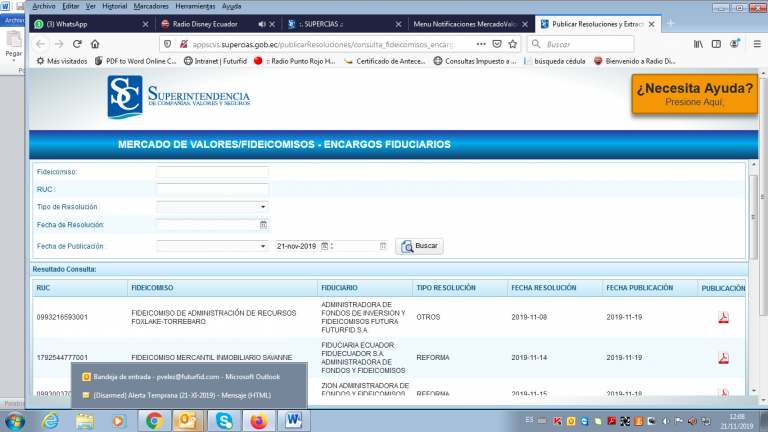Open Windows Start menu
This screenshot has width=768, height=432.
tap(15, 421)
